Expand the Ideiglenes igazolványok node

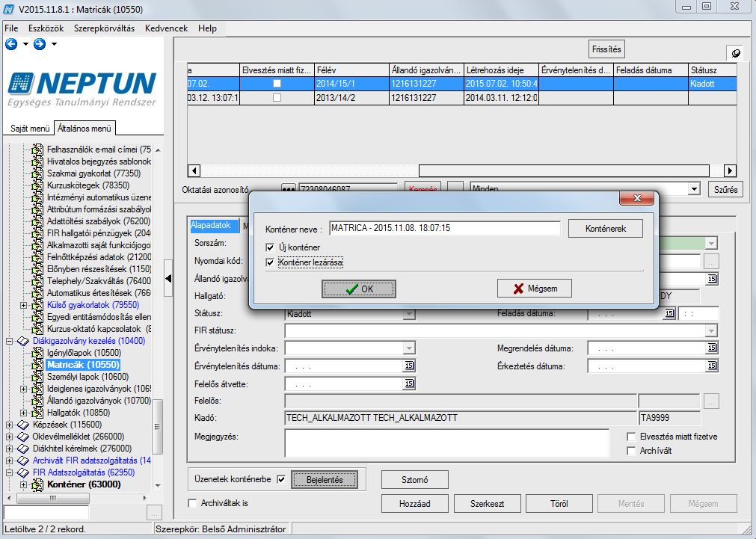pyautogui.click(x=23, y=389)
